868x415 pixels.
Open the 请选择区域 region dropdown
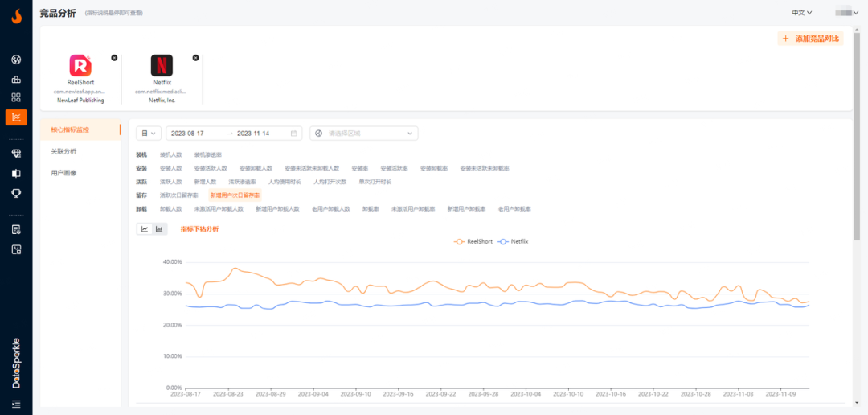[364, 134]
